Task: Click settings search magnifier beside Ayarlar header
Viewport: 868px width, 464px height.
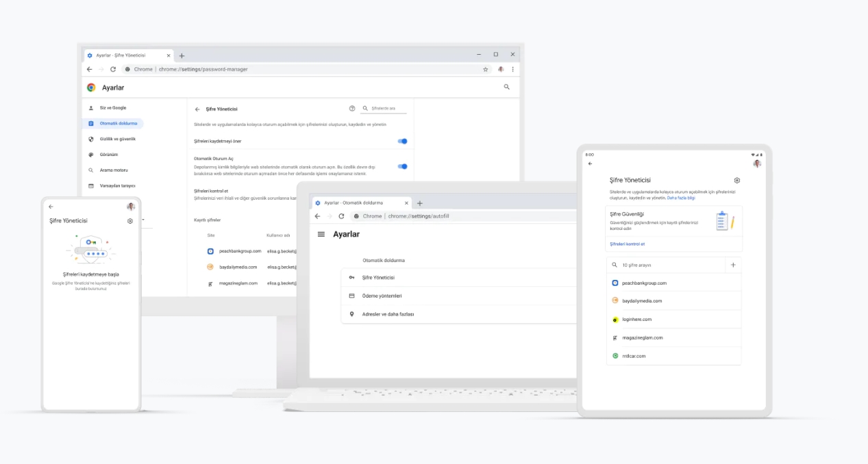Action: pyautogui.click(x=507, y=87)
